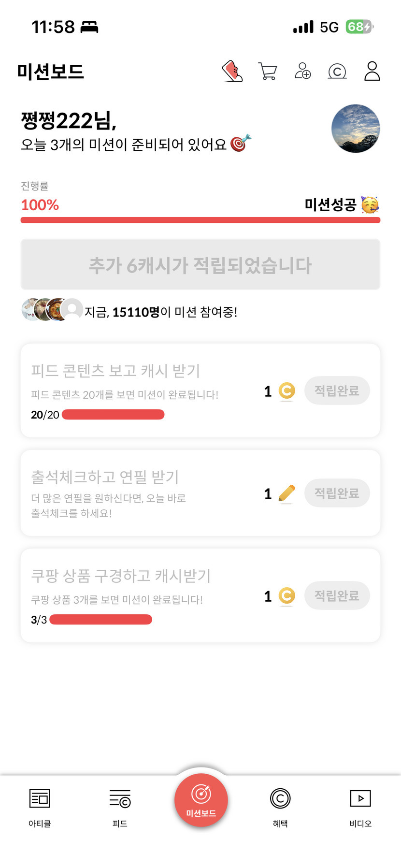Image resolution: width=401 pixels, height=868 pixels.
Task: Tap the red sneaker icon in header
Action: click(232, 72)
